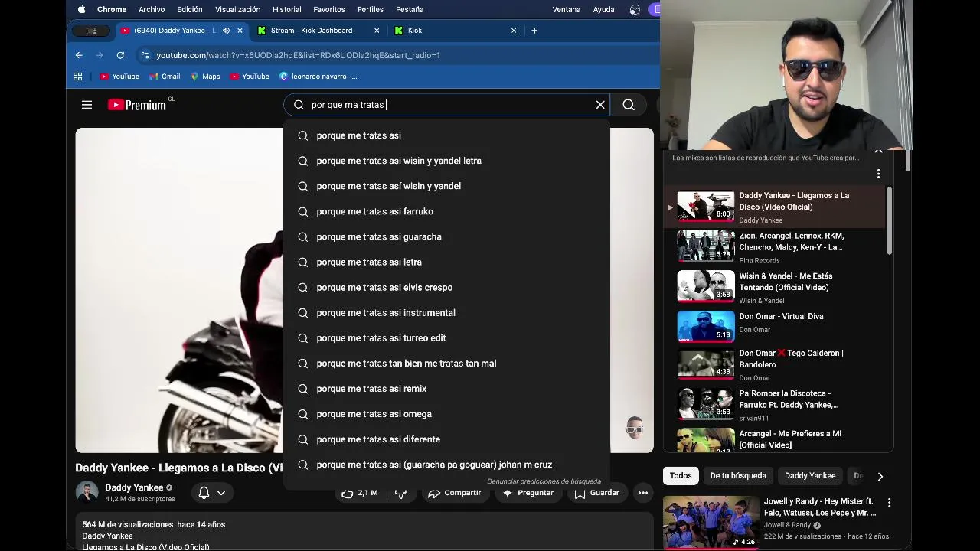This screenshot has width=980, height=551.
Task: Open the mix playlist three-dot options menu
Action: click(x=878, y=174)
